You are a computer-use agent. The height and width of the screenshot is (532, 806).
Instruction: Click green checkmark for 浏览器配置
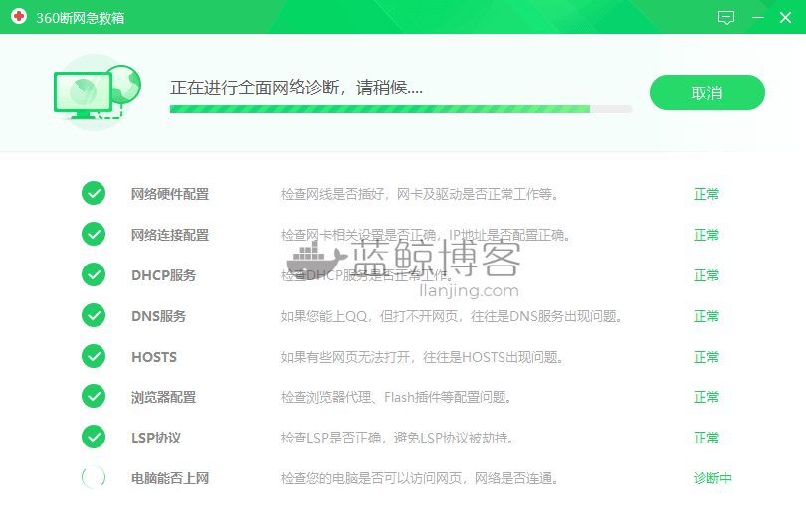94,397
